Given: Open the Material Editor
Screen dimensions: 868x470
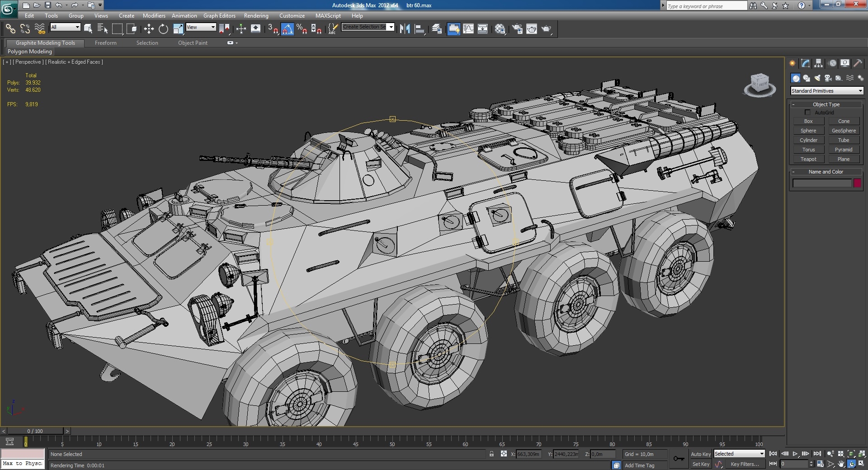Looking at the screenshot, I should [x=500, y=29].
